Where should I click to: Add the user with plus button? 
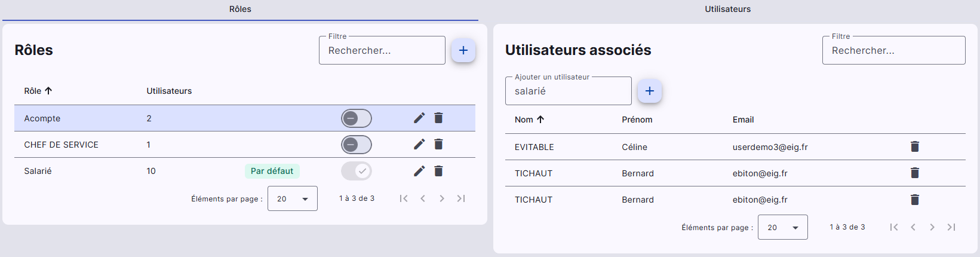pyautogui.click(x=650, y=91)
